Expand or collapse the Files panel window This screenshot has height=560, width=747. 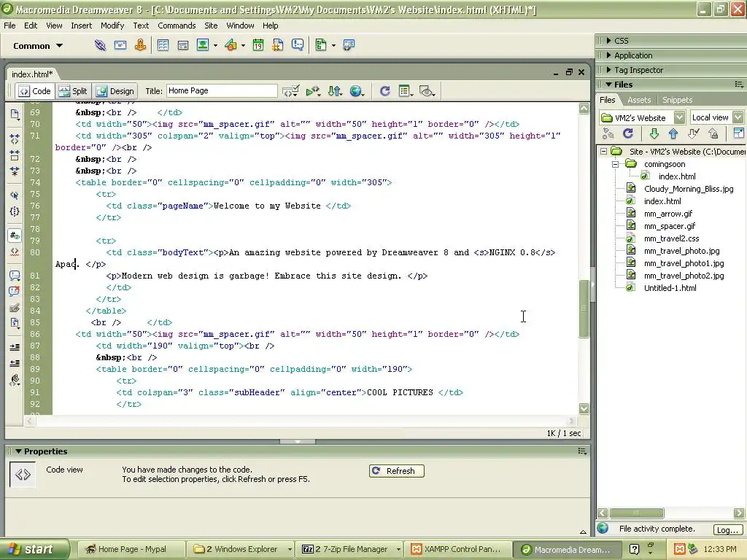coord(738,134)
